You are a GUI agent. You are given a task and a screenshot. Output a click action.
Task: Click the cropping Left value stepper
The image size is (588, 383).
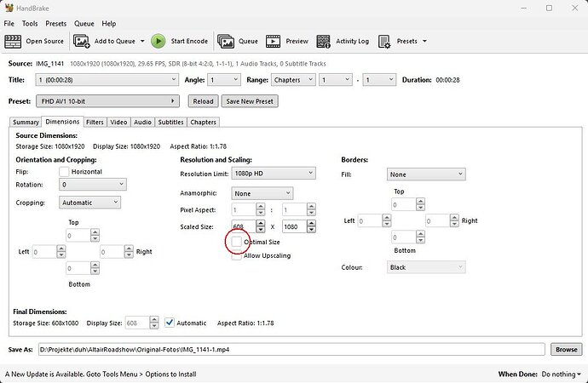tap(61, 252)
